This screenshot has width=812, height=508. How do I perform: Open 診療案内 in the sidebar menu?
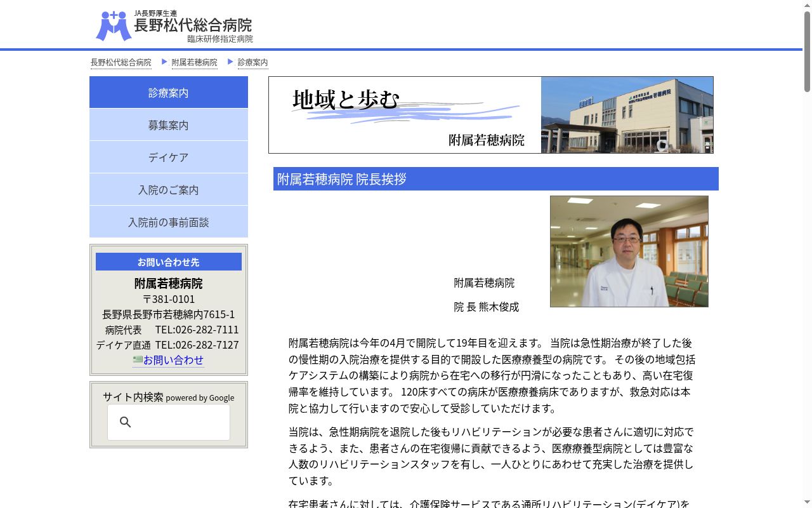(169, 93)
